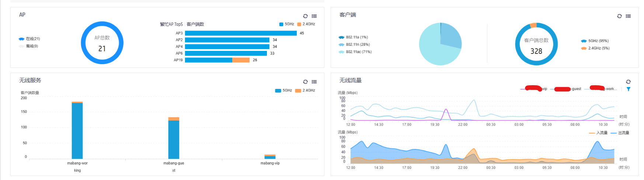644x180 pixels.
Task: Open the 无线服务 panel list menu
Action: tap(314, 82)
